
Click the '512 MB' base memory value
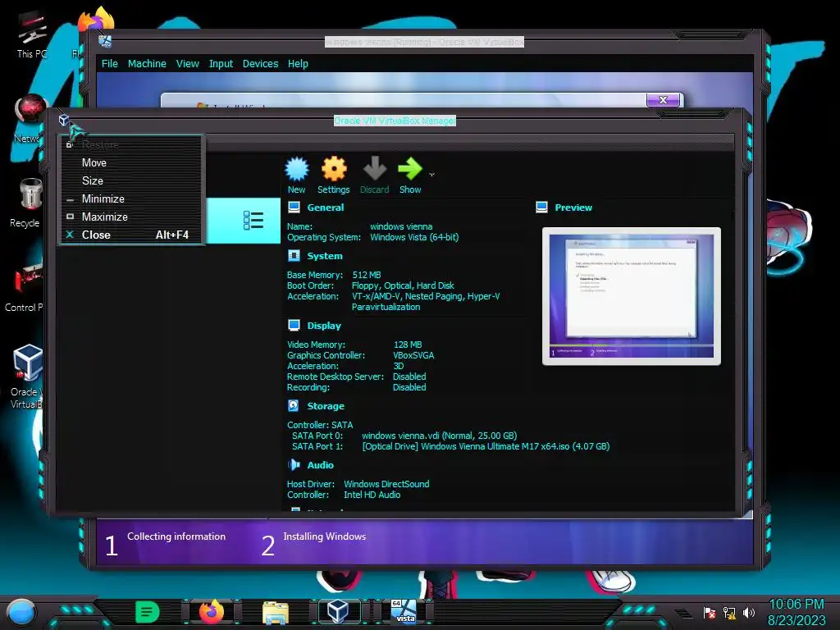(x=367, y=275)
